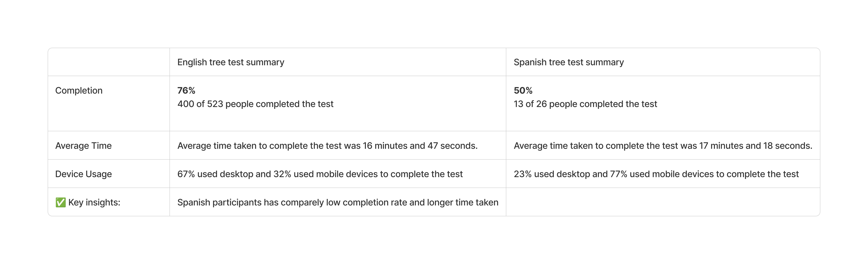Screen dimensions: 868x264
Task: Click the Spanish tree test summary header
Action: (x=568, y=62)
